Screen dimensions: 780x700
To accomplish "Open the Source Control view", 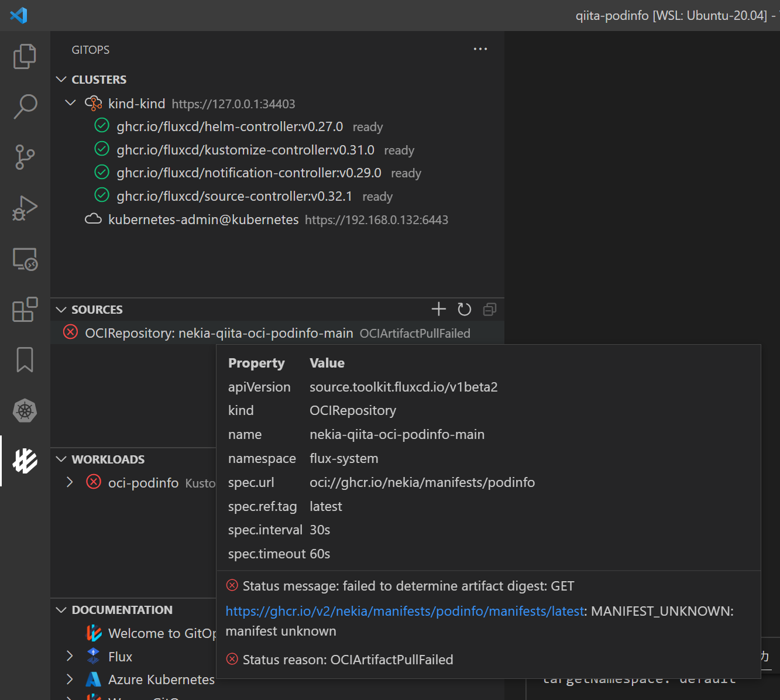I will click(25, 157).
